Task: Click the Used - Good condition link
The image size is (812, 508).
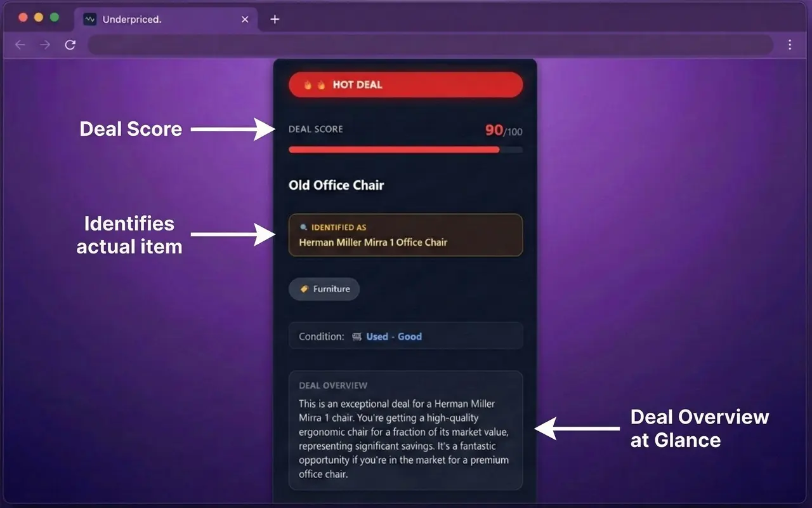Action: pyautogui.click(x=394, y=337)
